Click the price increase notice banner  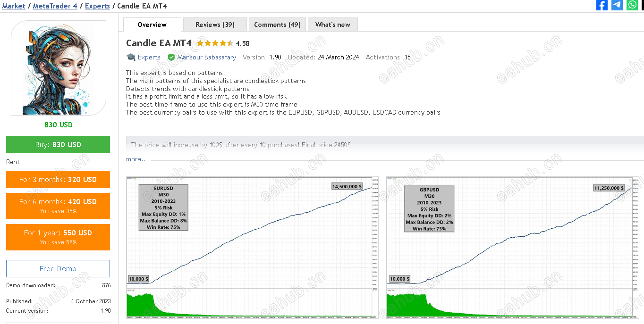[x=385, y=145]
